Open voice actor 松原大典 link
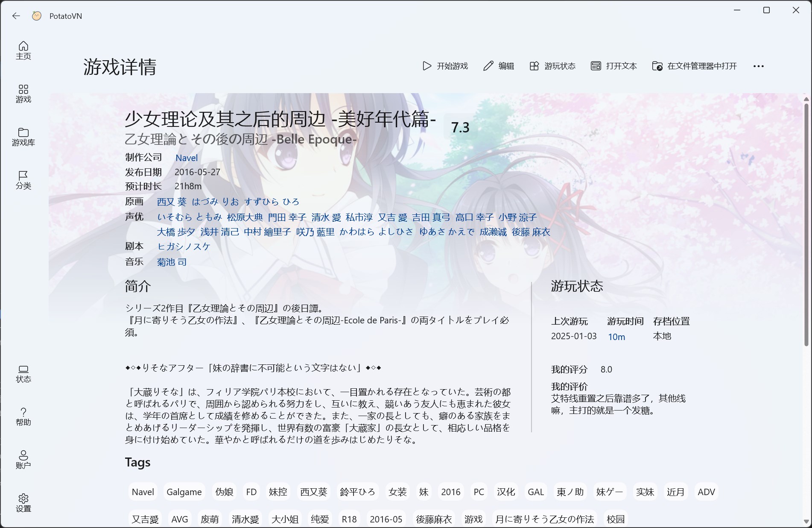Screen dimensions: 812x528 [x=245, y=217]
